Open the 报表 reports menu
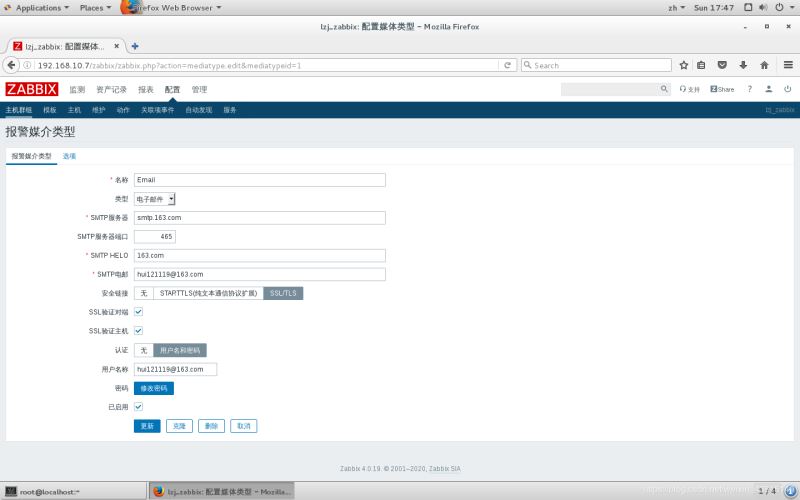The height and width of the screenshot is (500, 800). coord(145,89)
